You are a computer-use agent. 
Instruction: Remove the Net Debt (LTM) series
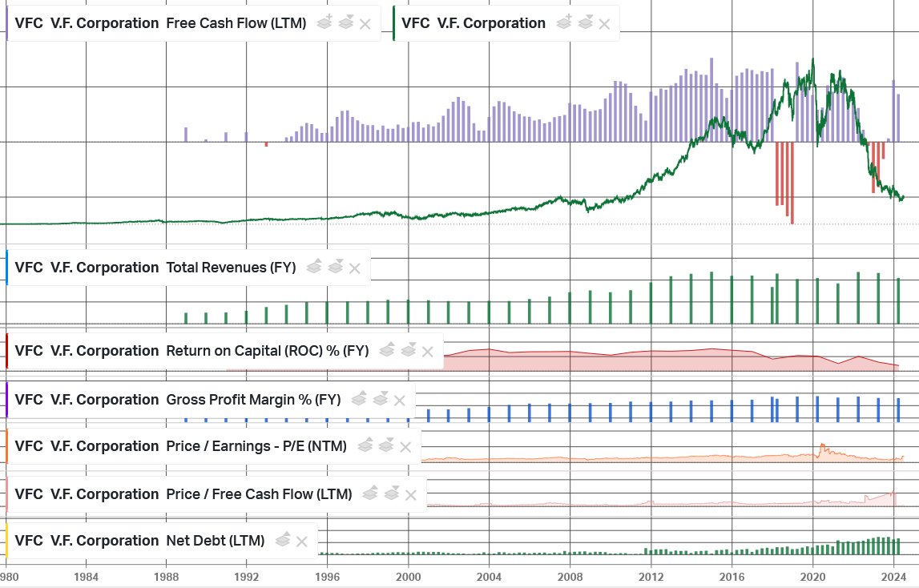click(x=302, y=542)
